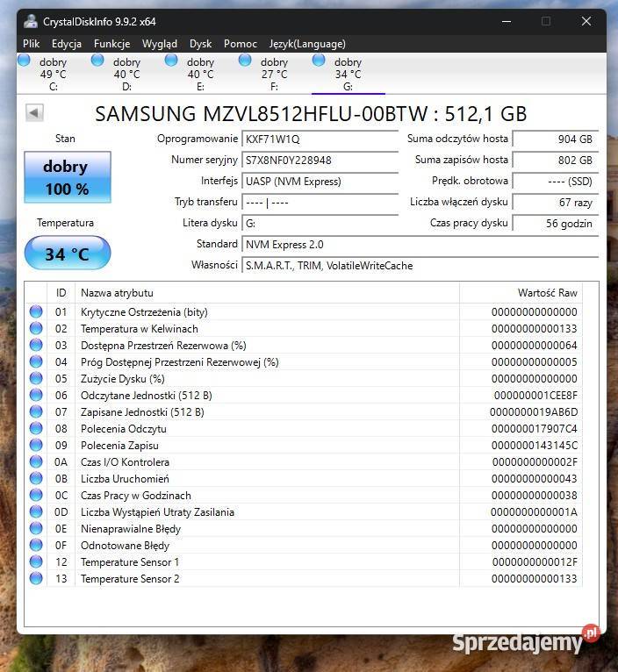618x672 pixels.
Task: Click status orb for Zapisane Jednostki row
Action: pos(36,411)
